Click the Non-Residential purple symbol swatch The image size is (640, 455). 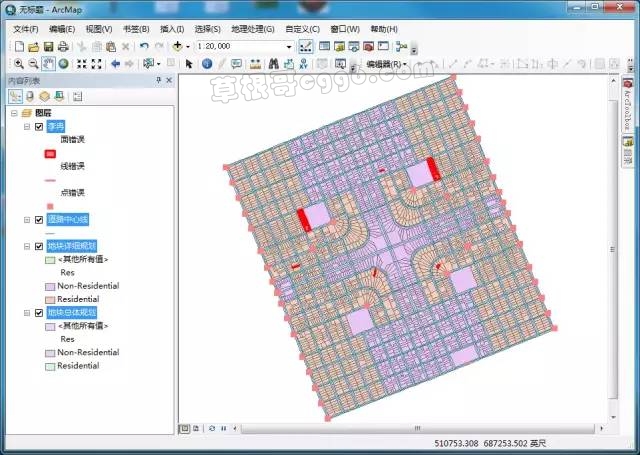click(x=50, y=286)
